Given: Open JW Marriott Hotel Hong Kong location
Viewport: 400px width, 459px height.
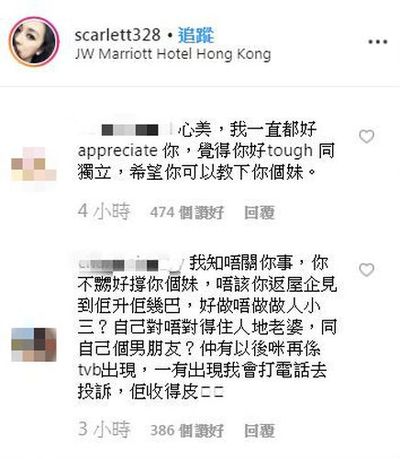Looking at the screenshot, I should point(173,55).
